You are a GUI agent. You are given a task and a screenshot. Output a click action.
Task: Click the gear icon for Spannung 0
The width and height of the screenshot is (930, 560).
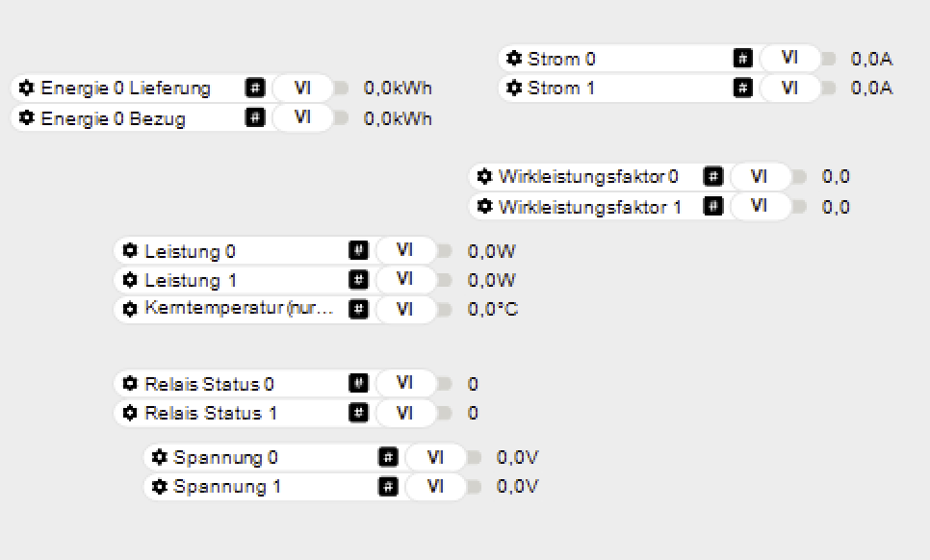tap(160, 457)
